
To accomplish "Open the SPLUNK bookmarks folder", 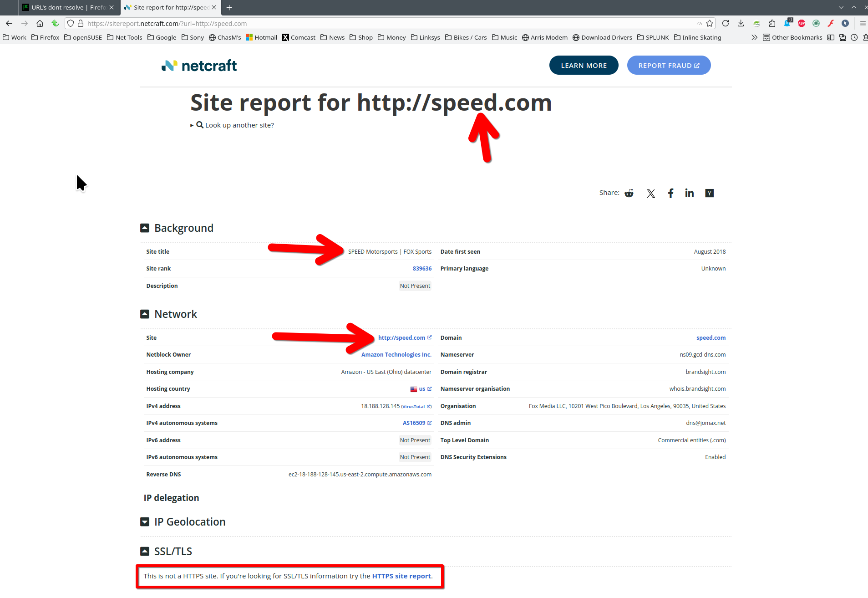I will [653, 37].
